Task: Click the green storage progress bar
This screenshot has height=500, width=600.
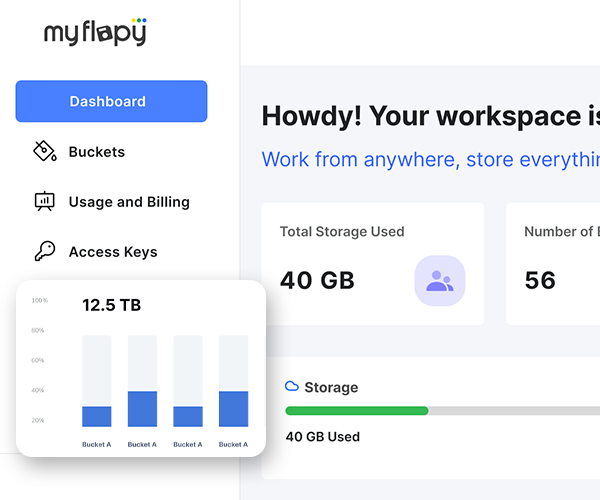Action: pyautogui.click(x=356, y=411)
